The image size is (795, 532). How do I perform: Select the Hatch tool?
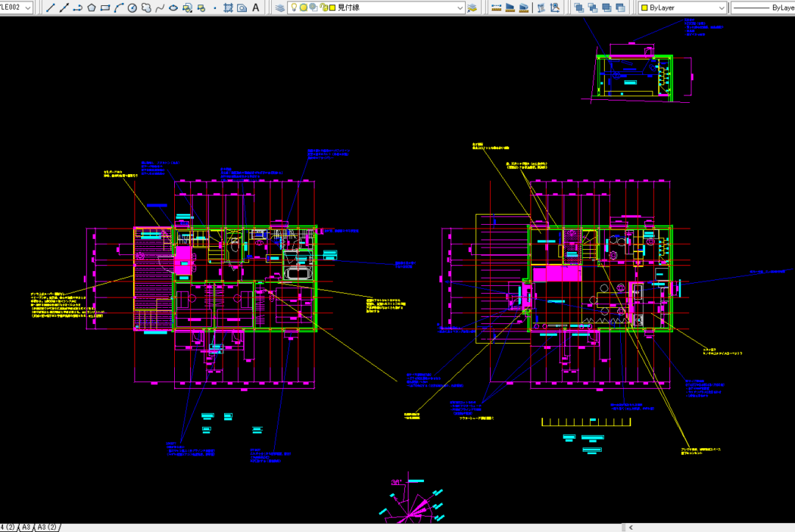(228, 8)
